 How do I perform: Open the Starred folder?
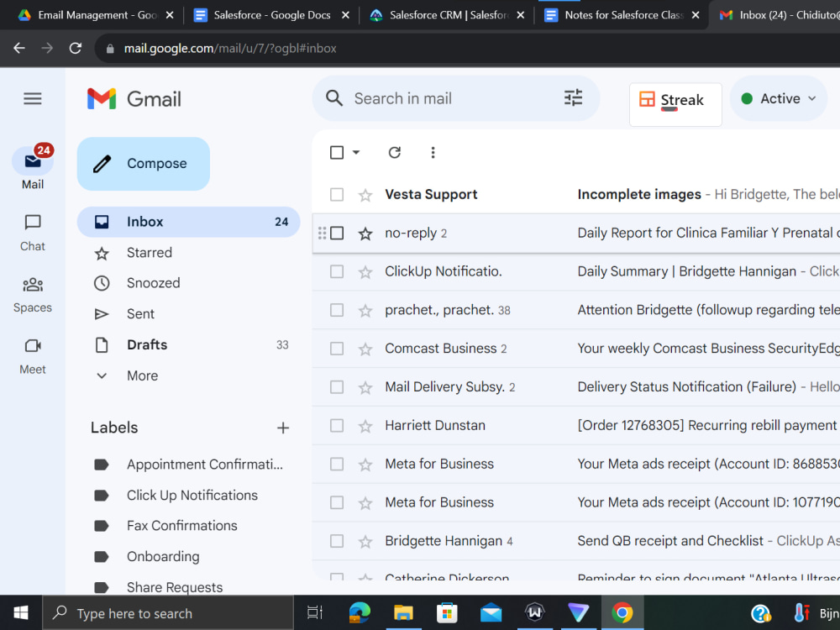tap(188, 253)
